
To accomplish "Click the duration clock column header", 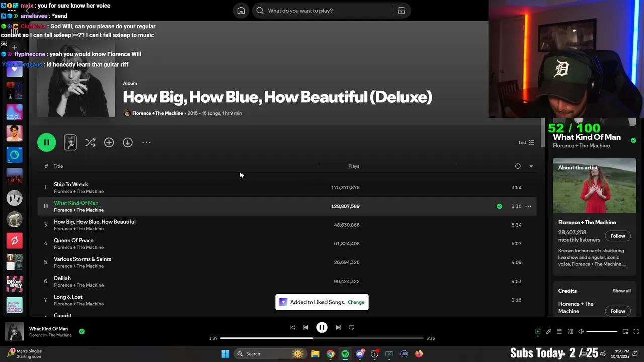I will (x=518, y=166).
